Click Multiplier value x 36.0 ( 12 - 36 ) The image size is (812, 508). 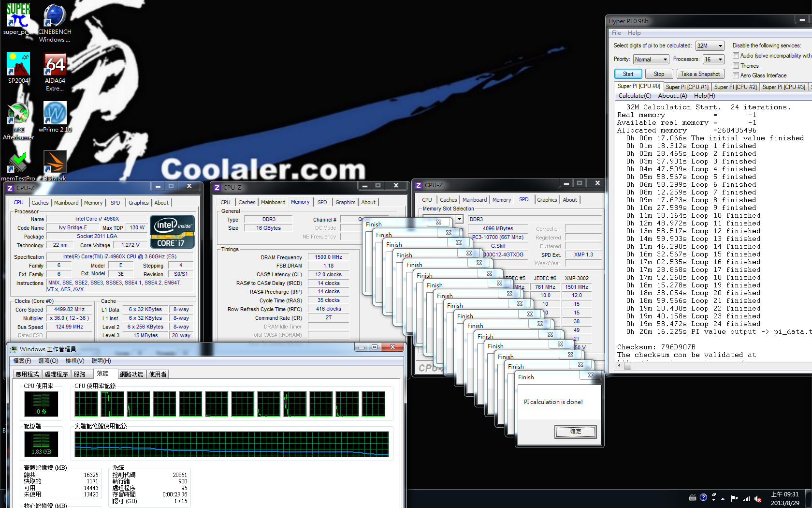[69, 318]
